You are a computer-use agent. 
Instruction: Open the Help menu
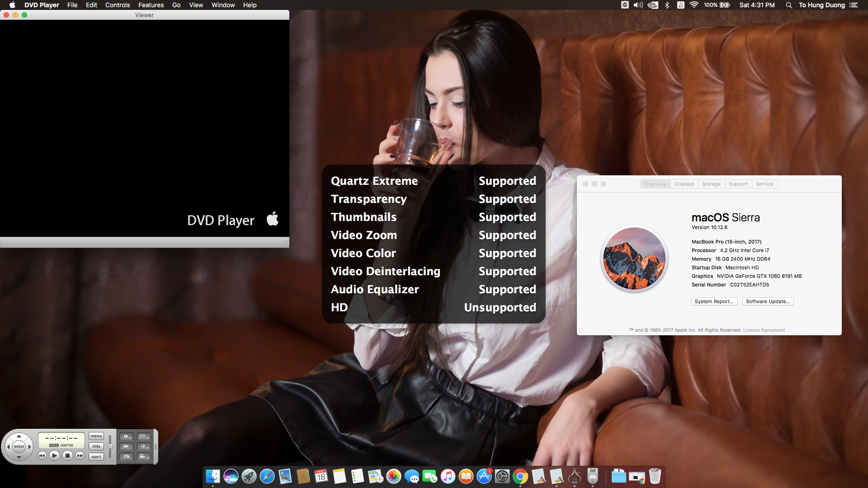coord(250,5)
